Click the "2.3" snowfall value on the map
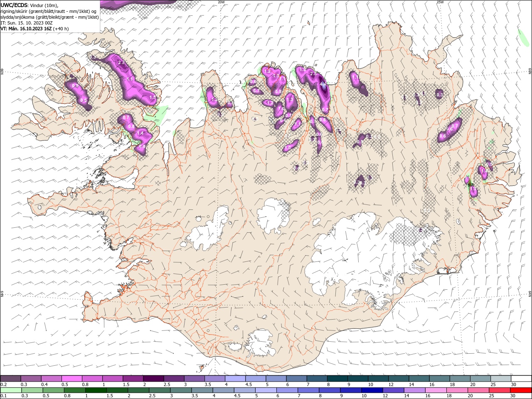This screenshot has width=532, height=399. point(313,74)
